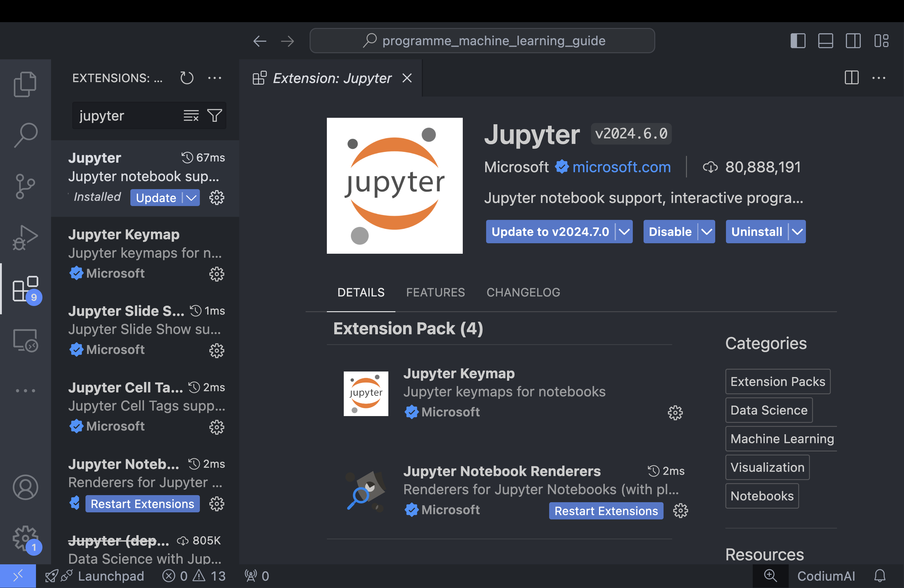Open Jupyter Slide Show extension in list
Image resolution: width=904 pixels, height=588 pixels.
point(145,331)
